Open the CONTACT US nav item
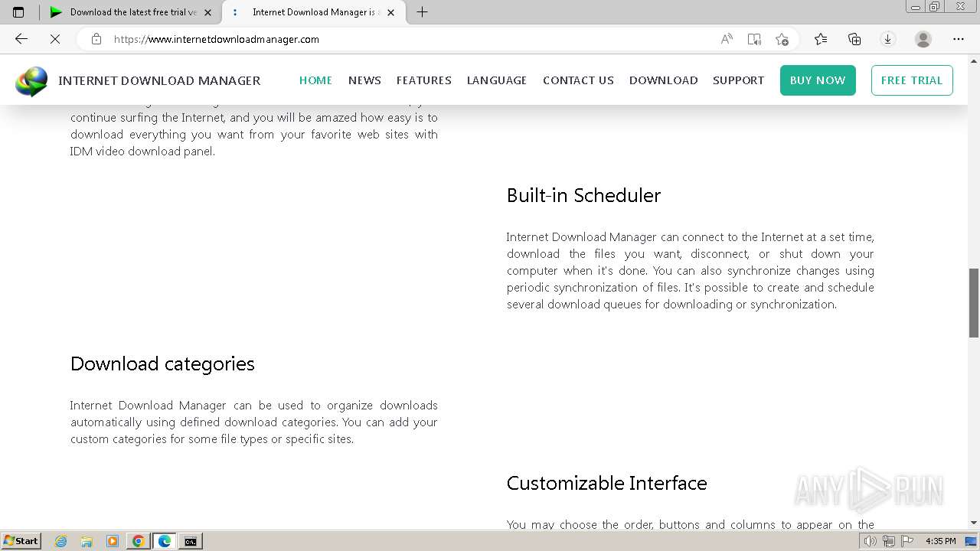 pos(578,80)
